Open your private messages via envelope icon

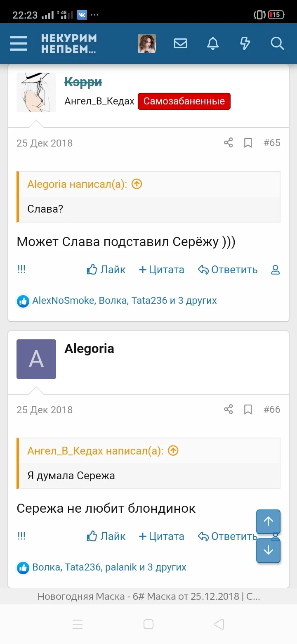[180, 43]
